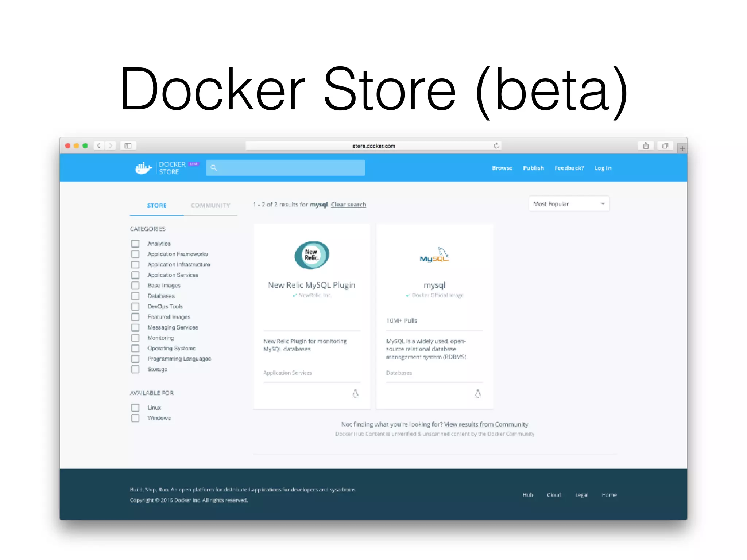Go back with browser back arrow
This screenshot has height=560, width=747.
coord(99,146)
